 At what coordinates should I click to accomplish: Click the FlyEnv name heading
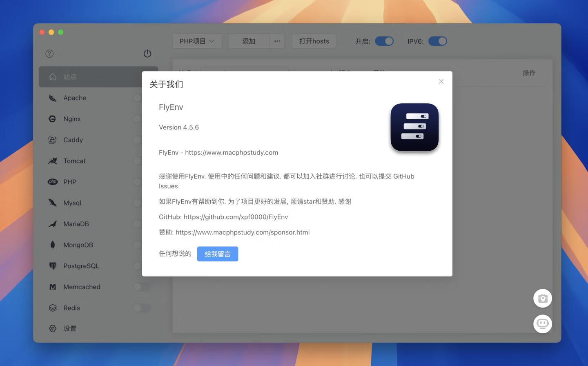point(171,107)
